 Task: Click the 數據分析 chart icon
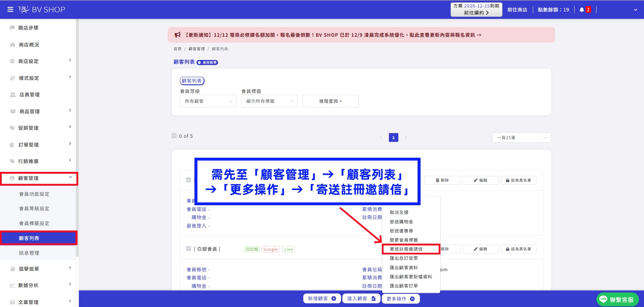click(x=12, y=285)
